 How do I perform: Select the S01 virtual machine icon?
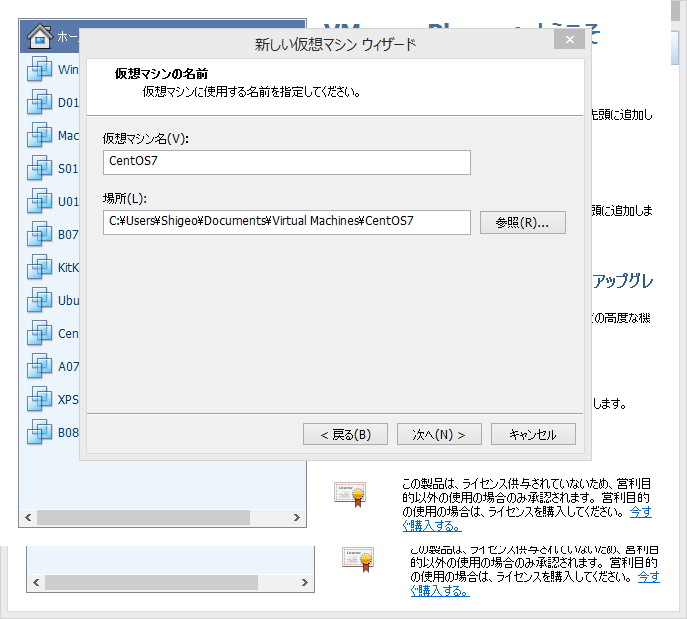coord(39,168)
